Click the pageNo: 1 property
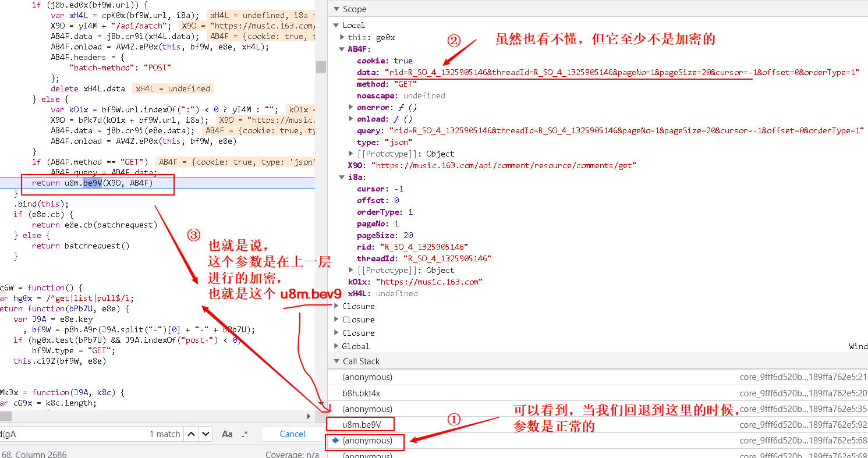The image size is (868, 458). tap(378, 223)
